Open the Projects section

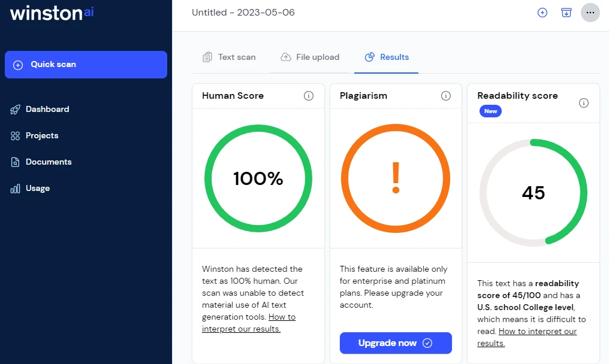click(x=42, y=135)
